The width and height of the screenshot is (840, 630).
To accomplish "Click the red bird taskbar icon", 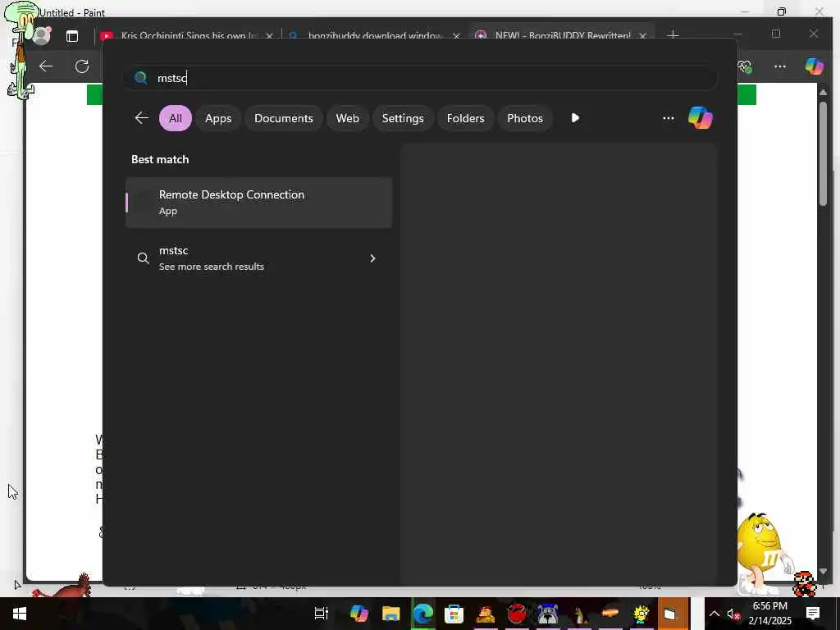I will 517,614.
